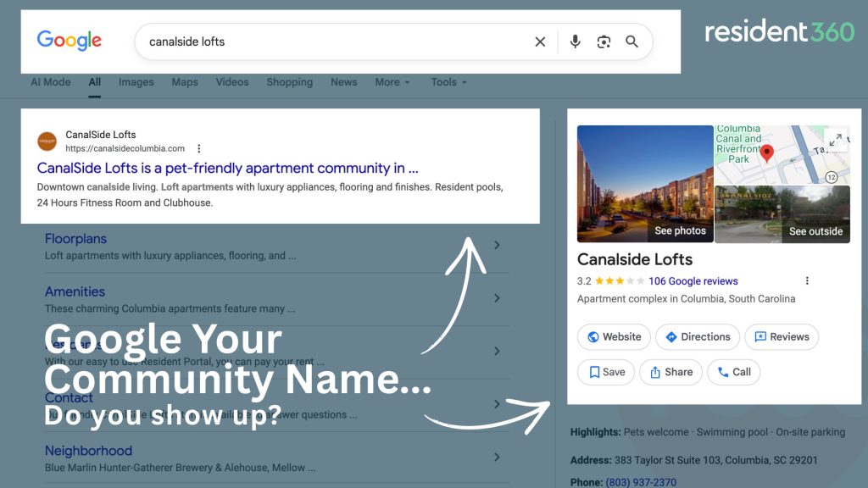Switch to the Maps tab
Viewport: 868px width, 488px height.
(185, 82)
